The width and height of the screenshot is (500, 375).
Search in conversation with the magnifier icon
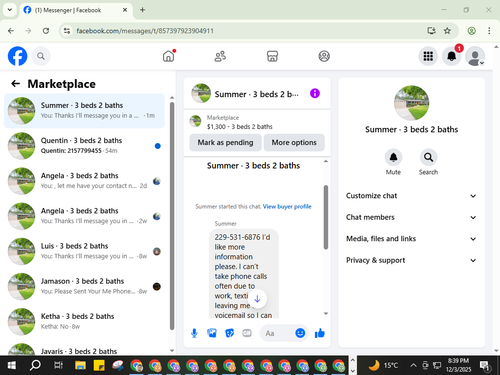point(428,157)
